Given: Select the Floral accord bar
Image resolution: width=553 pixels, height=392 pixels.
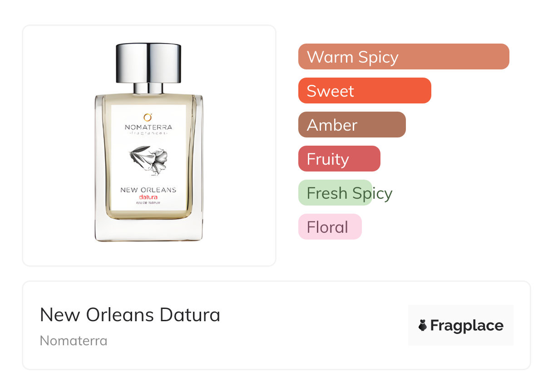Looking at the screenshot, I should [x=330, y=227].
